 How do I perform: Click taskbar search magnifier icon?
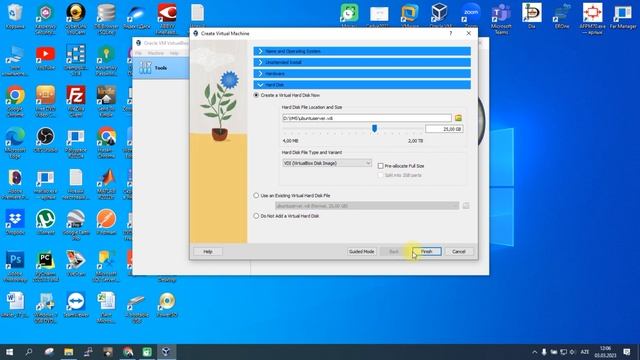pos(29,352)
